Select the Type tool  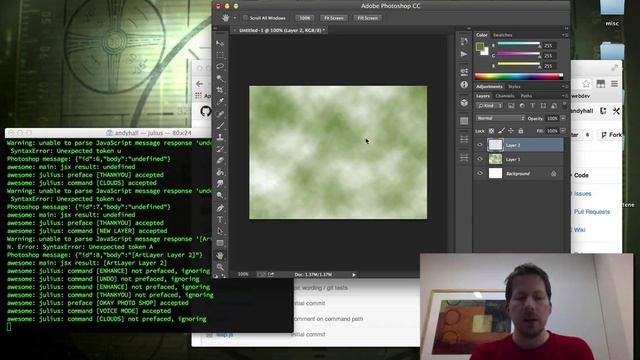click(220, 220)
